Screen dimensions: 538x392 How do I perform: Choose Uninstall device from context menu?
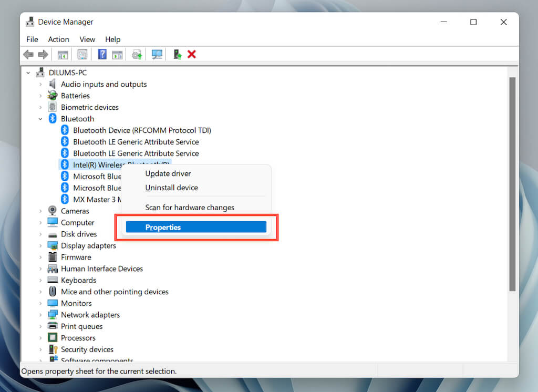click(x=196, y=188)
